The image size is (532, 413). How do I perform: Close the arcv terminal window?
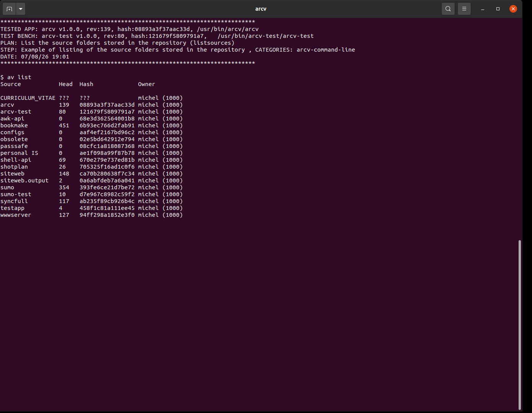coord(513,8)
